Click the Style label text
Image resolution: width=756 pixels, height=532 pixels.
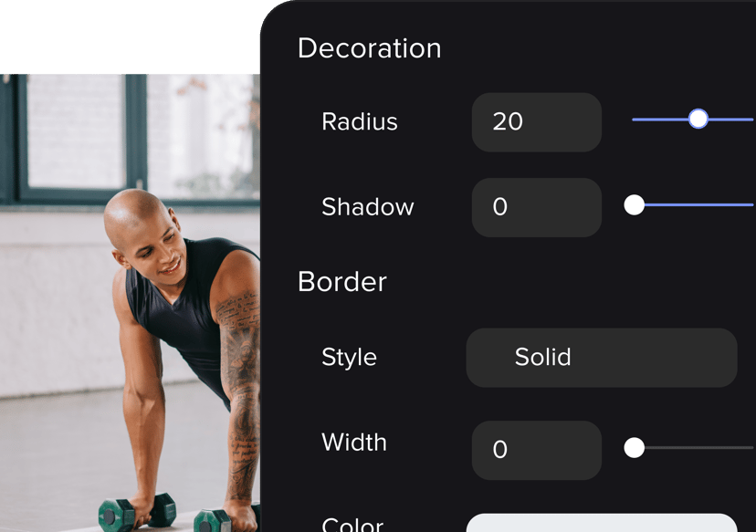click(x=349, y=358)
